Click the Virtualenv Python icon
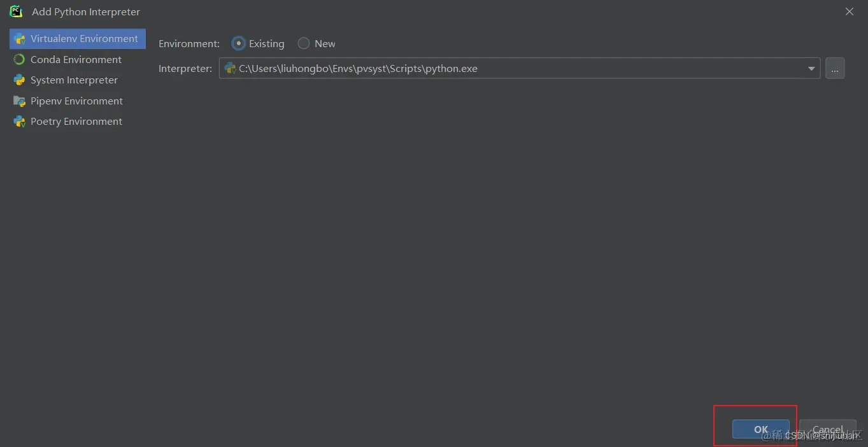Viewport: 868px width, 447px height. 20,39
